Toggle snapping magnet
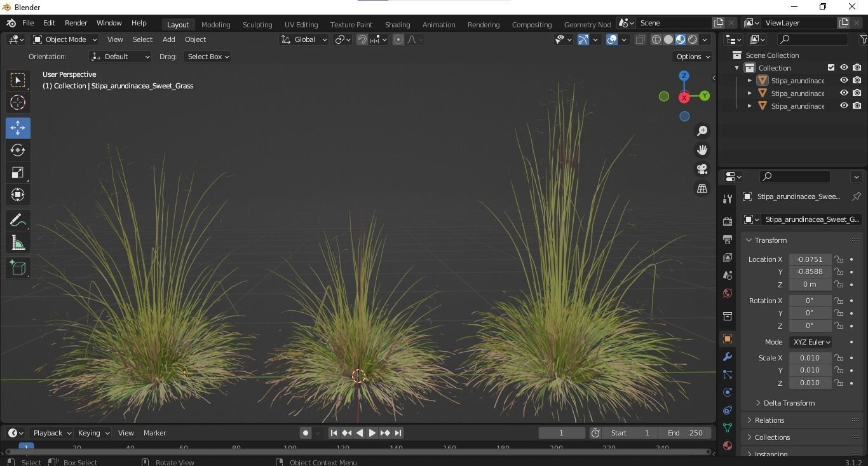 click(362, 39)
